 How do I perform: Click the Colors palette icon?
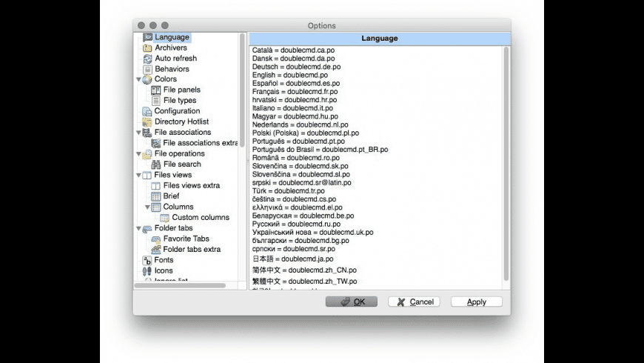[x=147, y=79]
